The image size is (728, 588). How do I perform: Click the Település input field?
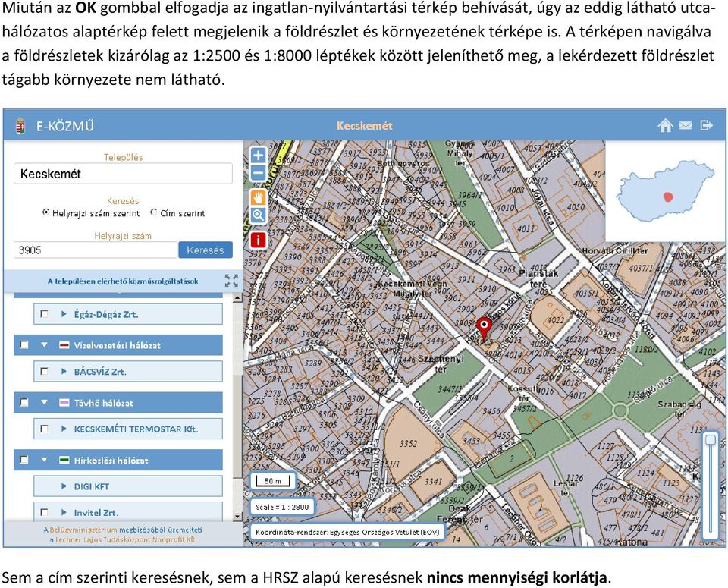pyautogui.click(x=123, y=174)
